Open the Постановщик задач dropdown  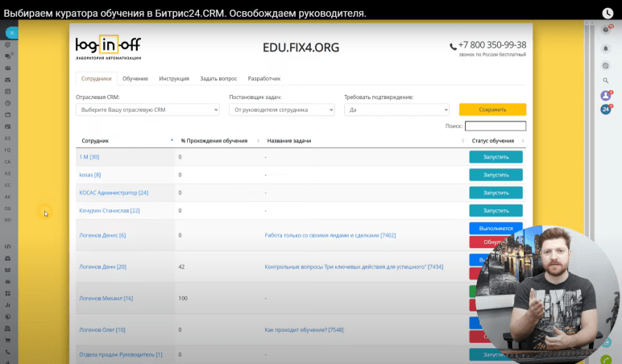282,110
